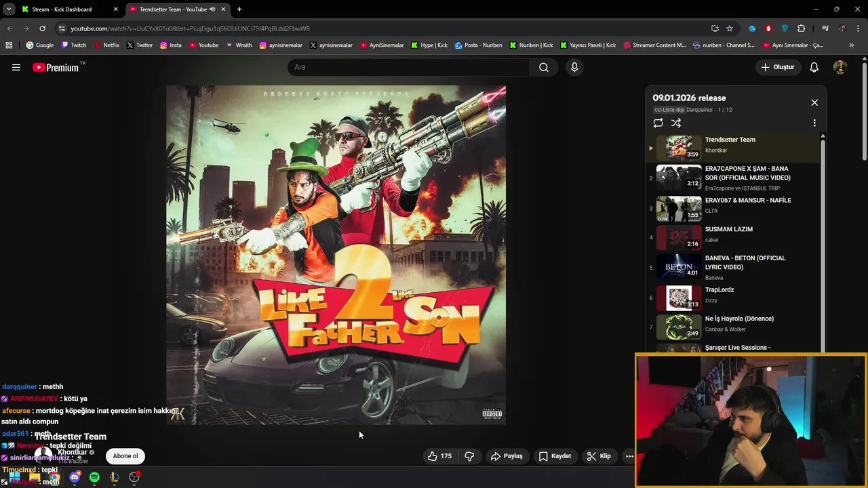Image resolution: width=868 pixels, height=488 pixels.
Task: Click the blue extension icon after star
Action: pyautogui.click(x=752, y=28)
